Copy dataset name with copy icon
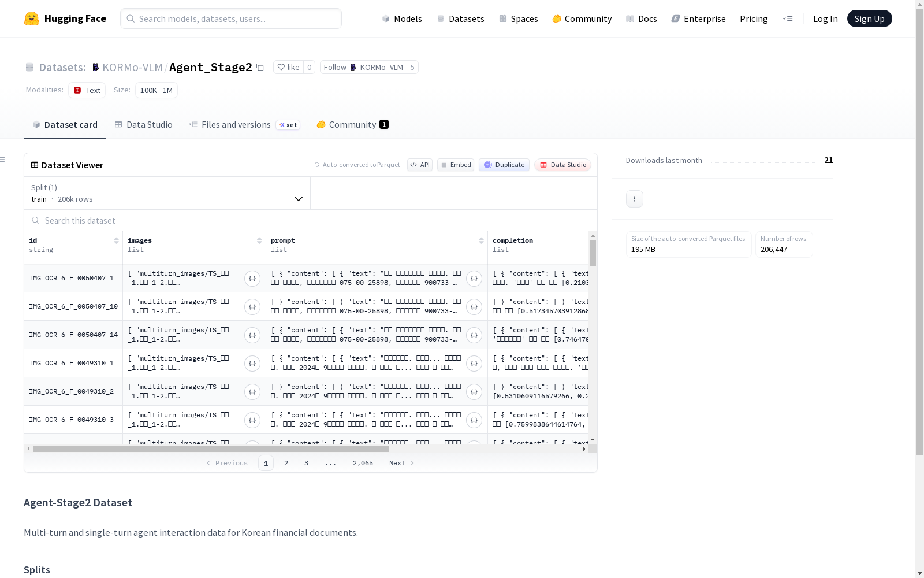This screenshot has height=578, width=924. pos(260,67)
